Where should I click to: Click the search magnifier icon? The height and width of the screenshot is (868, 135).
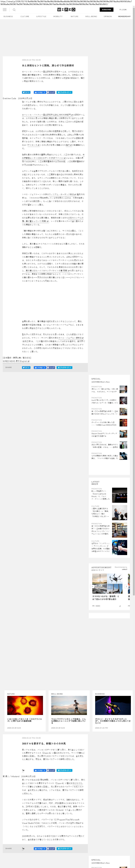click(14, 10)
